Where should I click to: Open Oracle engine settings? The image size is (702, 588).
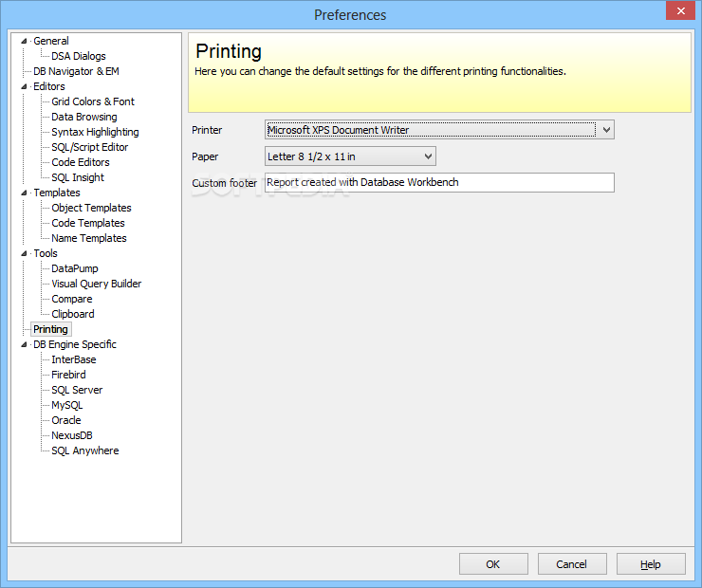pyautogui.click(x=66, y=421)
